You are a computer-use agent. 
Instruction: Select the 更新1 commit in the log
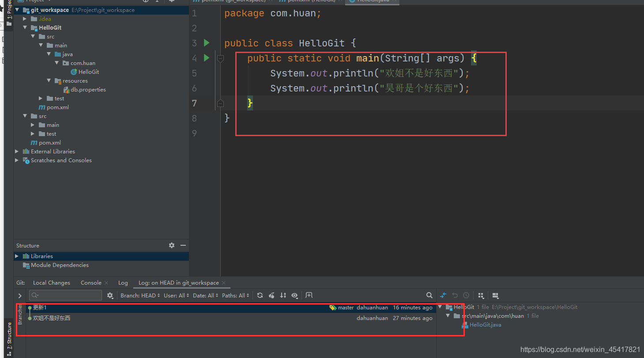pos(39,307)
